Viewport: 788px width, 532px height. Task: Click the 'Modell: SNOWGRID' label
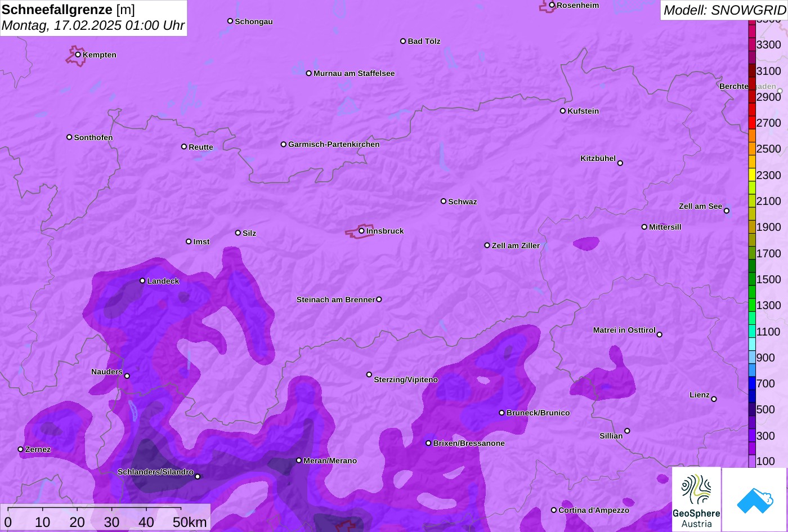click(724, 10)
